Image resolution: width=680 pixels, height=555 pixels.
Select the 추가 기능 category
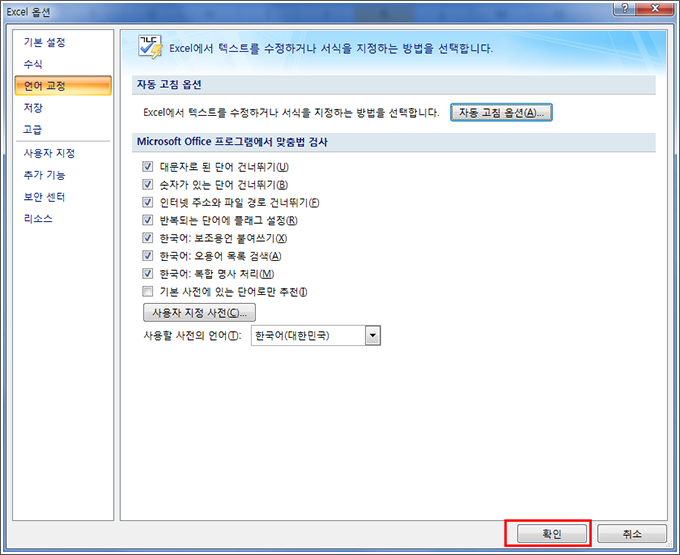(44, 175)
